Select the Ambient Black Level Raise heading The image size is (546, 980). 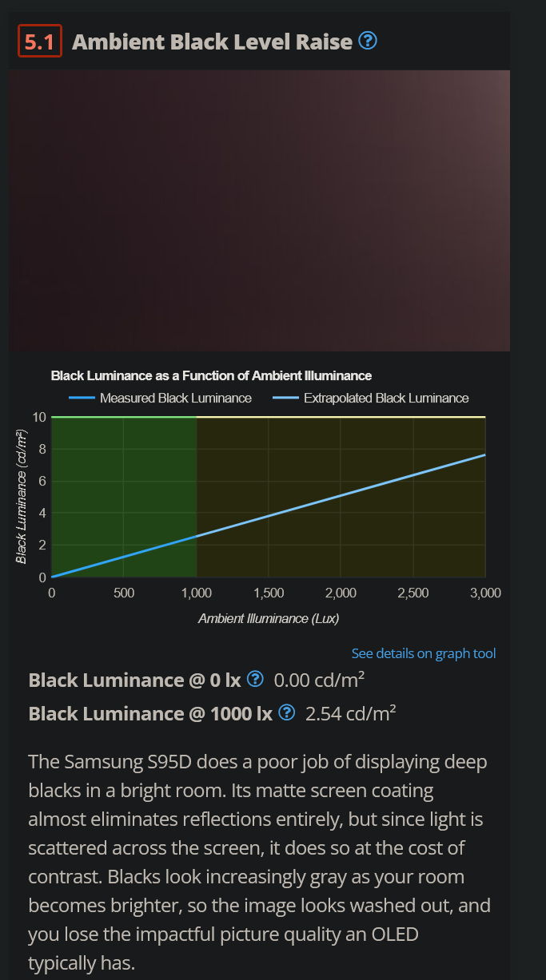coord(210,39)
